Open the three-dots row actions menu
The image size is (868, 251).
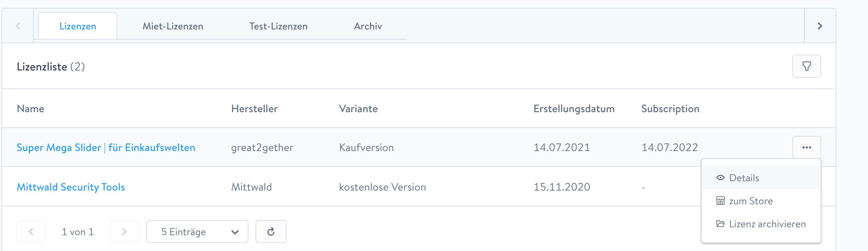click(806, 147)
